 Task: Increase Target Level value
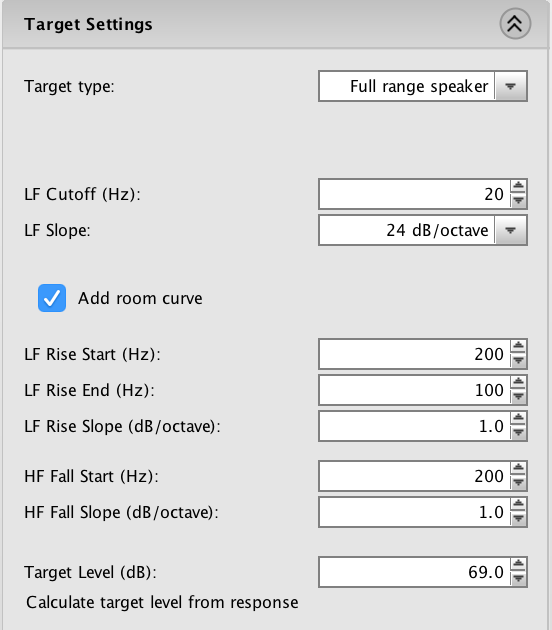pos(519,565)
